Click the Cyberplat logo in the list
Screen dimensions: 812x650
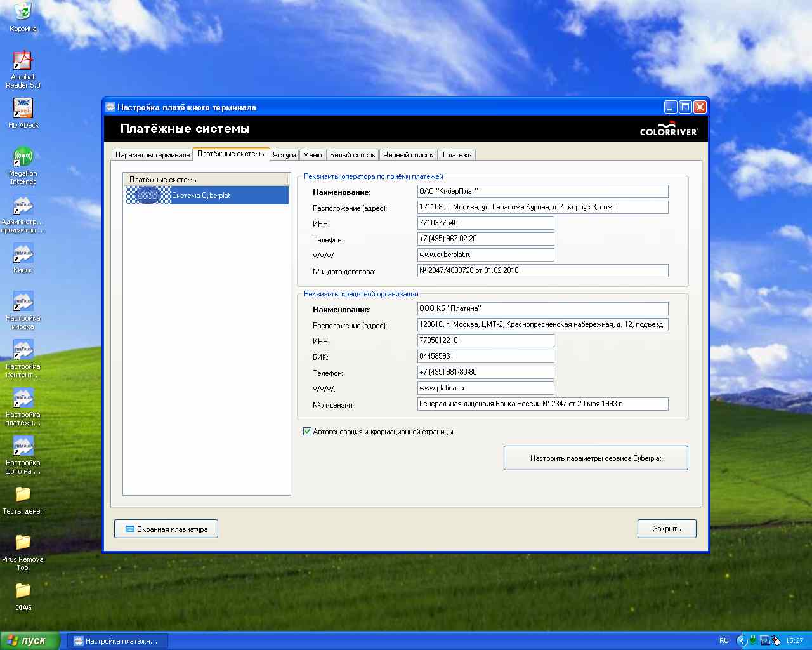coord(148,196)
